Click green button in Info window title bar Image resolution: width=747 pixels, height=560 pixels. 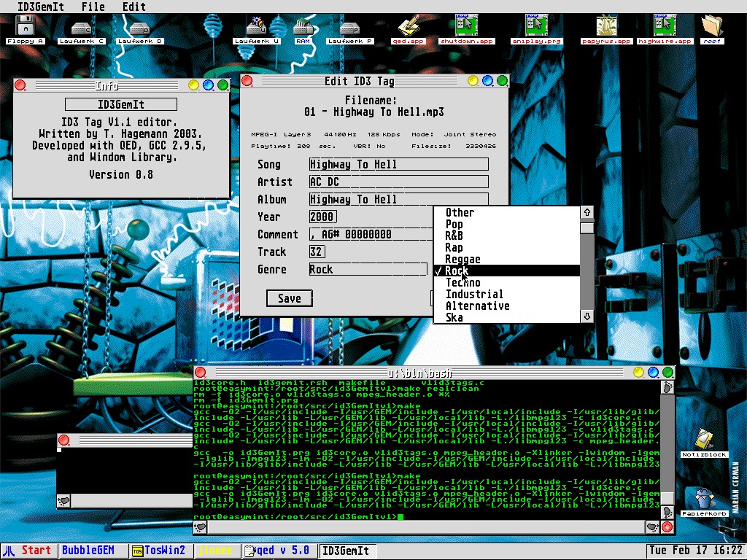pyautogui.click(x=222, y=85)
